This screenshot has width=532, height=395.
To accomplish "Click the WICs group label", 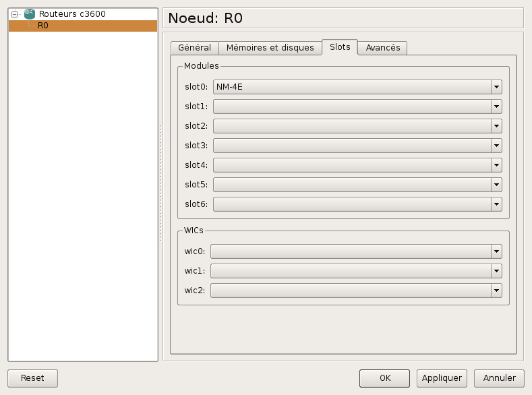I will pyautogui.click(x=194, y=231).
